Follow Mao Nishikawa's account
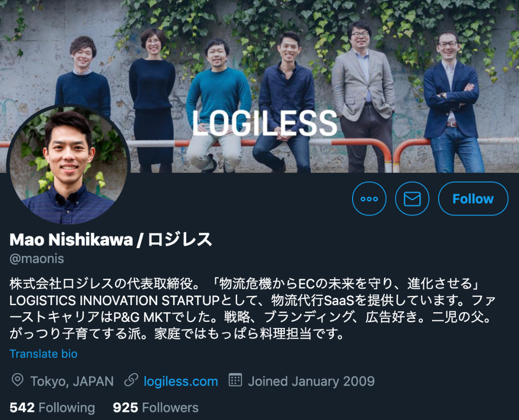The height and width of the screenshot is (420, 519). point(473,199)
